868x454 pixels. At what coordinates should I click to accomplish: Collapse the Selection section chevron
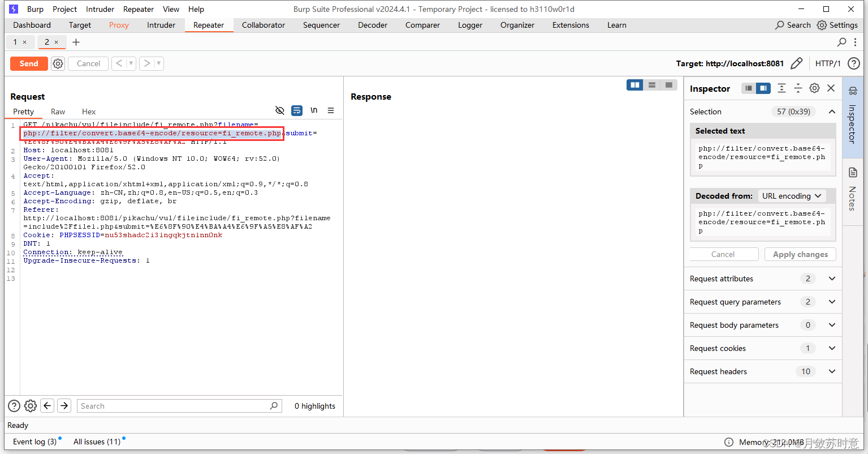pyautogui.click(x=832, y=112)
